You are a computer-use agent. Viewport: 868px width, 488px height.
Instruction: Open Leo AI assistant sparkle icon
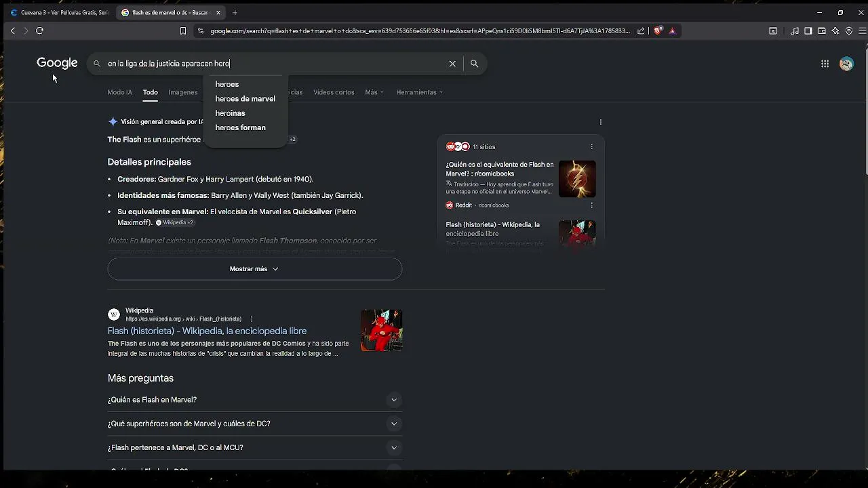pyautogui.click(x=835, y=30)
